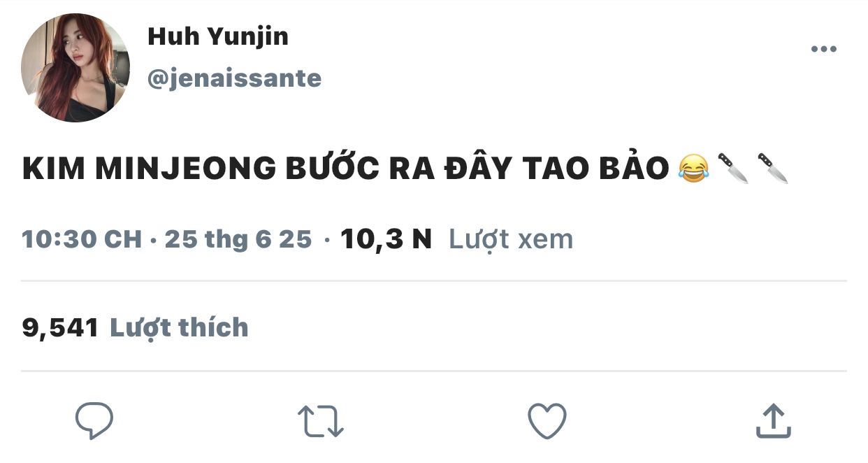The height and width of the screenshot is (463, 868).
Task: Open the @jenaissante handle link
Action: point(234,78)
